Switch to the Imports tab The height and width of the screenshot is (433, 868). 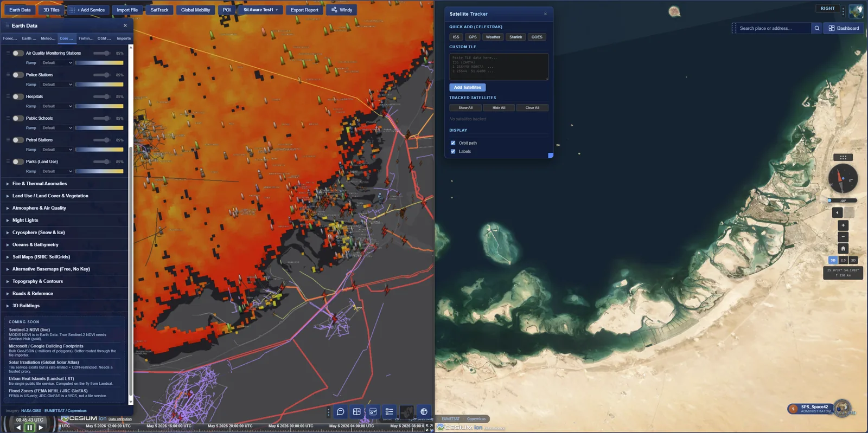pos(124,38)
